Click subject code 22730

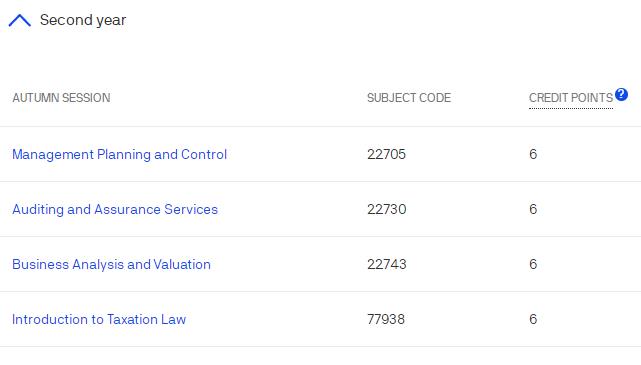pyautogui.click(x=387, y=209)
